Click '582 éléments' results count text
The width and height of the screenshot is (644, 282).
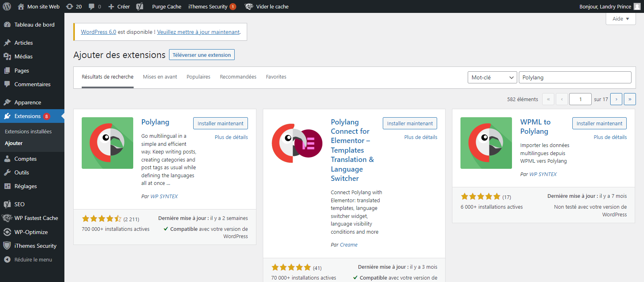coord(522,99)
